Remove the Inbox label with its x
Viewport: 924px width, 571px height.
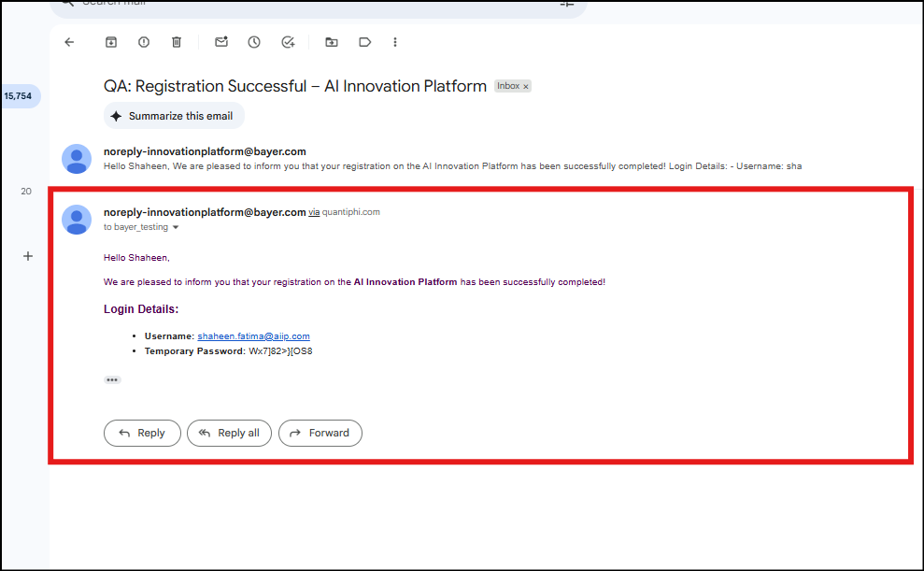[526, 87]
